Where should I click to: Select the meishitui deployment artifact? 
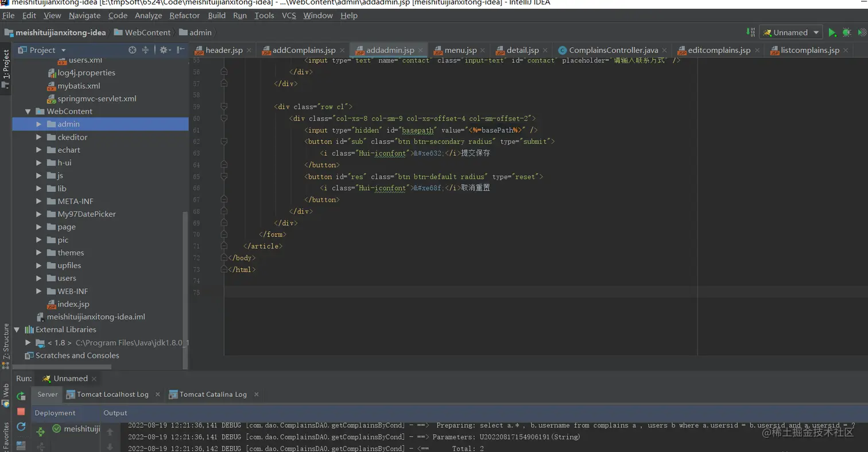[76, 429]
